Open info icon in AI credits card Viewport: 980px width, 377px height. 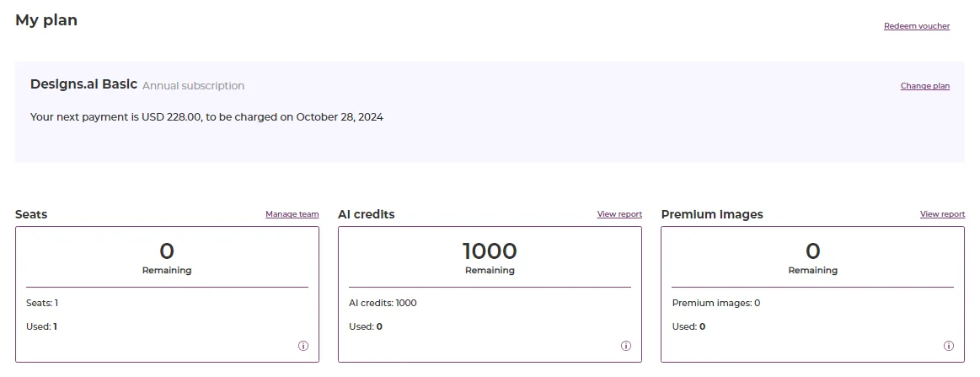(625, 346)
